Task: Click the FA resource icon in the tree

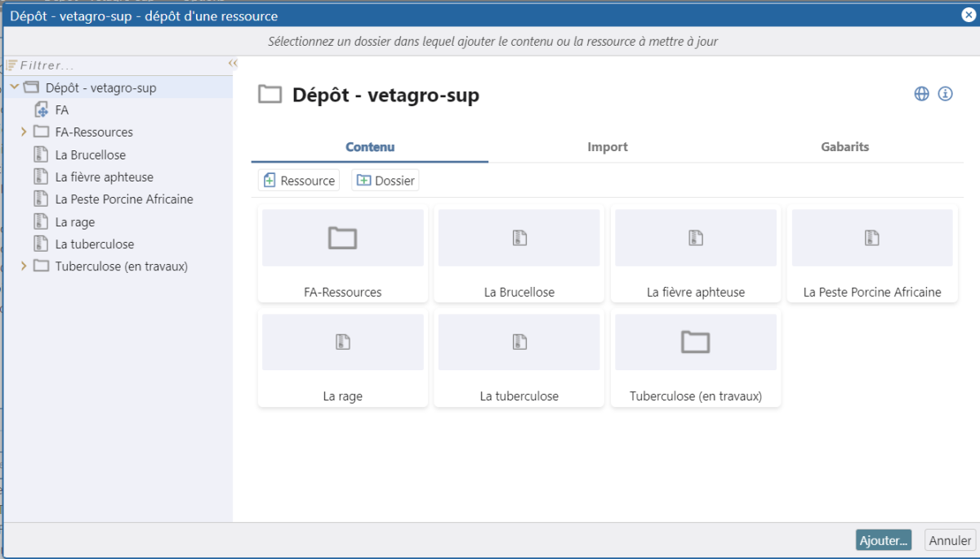Action: click(42, 110)
